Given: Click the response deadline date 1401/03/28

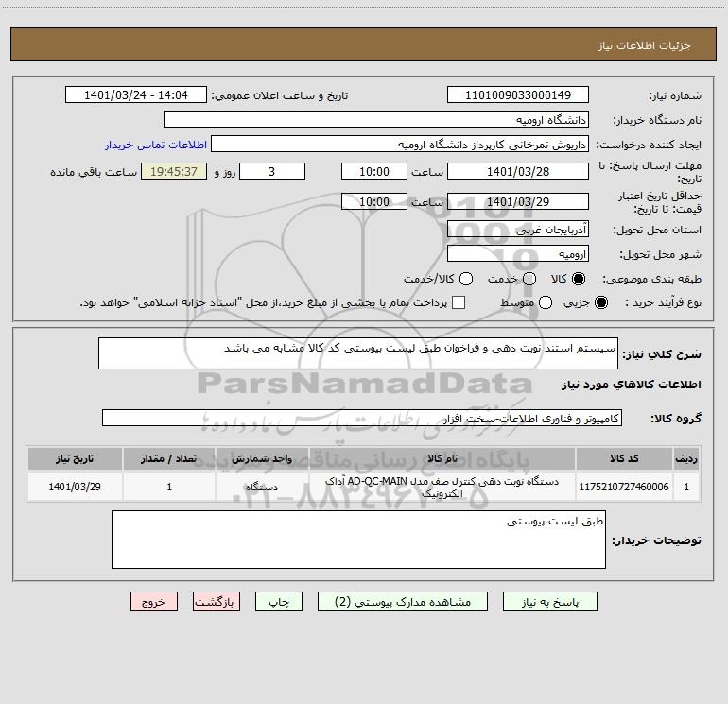Looking at the screenshot, I should pos(518,171).
